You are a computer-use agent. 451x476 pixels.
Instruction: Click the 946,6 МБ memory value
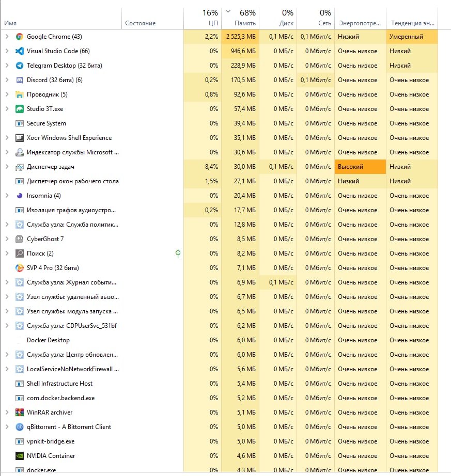(241, 51)
